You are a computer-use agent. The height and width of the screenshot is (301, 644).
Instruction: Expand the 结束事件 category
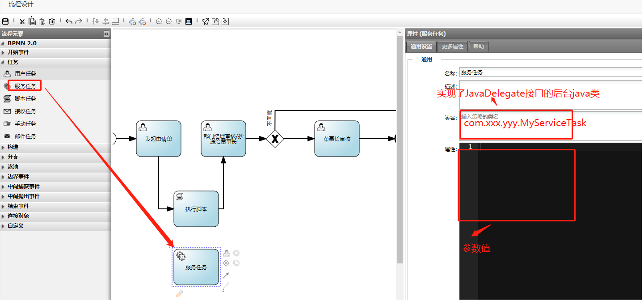[18, 206]
